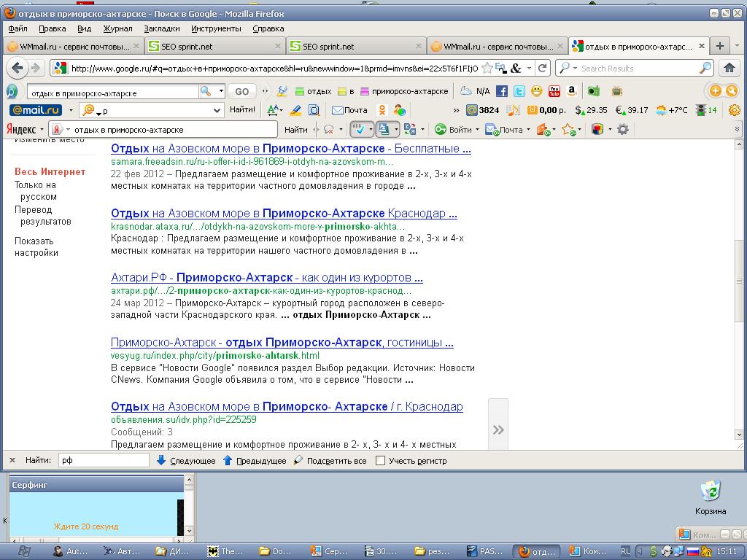Reload the current page
The height and width of the screenshot is (560, 747).
point(542,68)
